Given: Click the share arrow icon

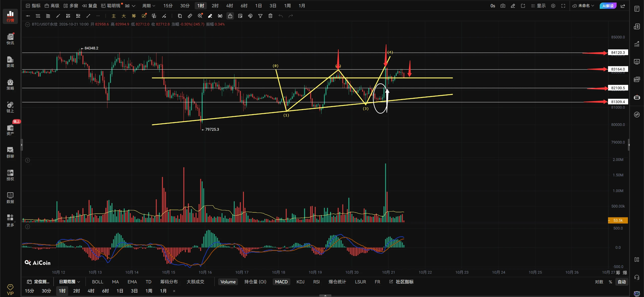Looking at the screenshot, I should [x=623, y=6].
